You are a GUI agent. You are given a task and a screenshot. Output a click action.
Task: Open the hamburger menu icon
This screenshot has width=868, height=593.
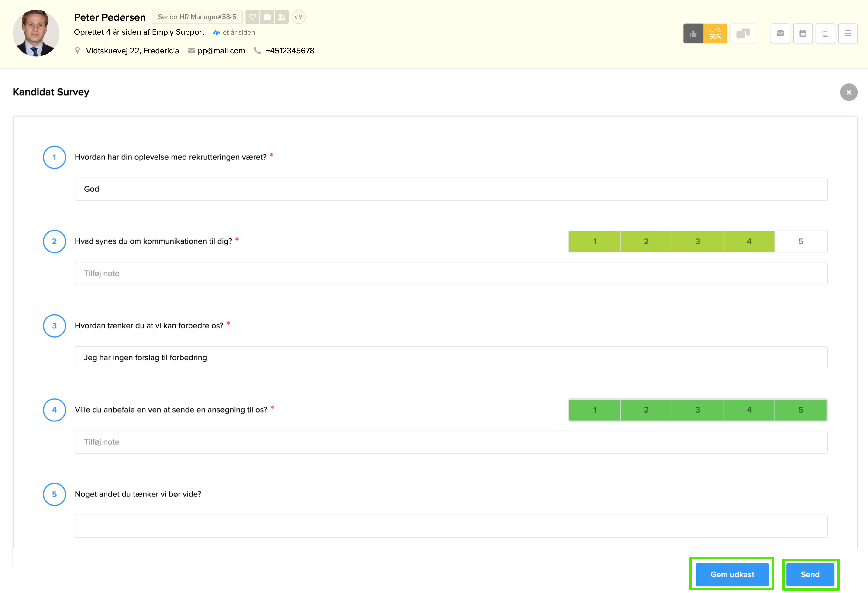coord(848,33)
